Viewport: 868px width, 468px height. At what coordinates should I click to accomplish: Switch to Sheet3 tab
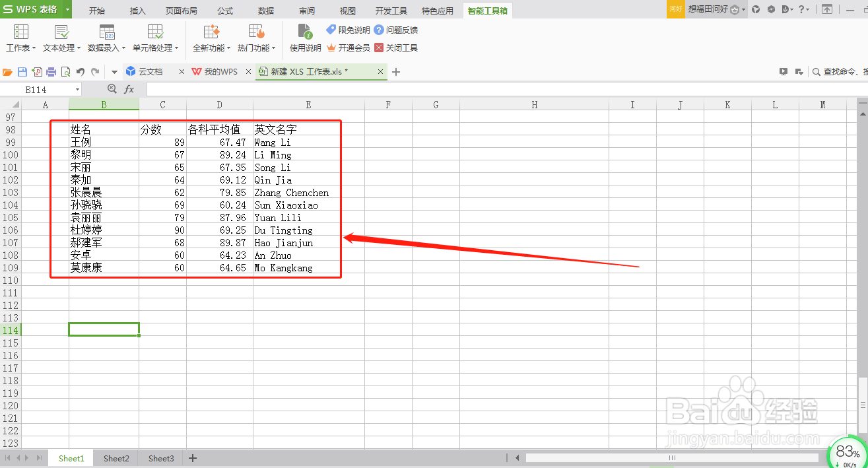pyautogui.click(x=161, y=458)
